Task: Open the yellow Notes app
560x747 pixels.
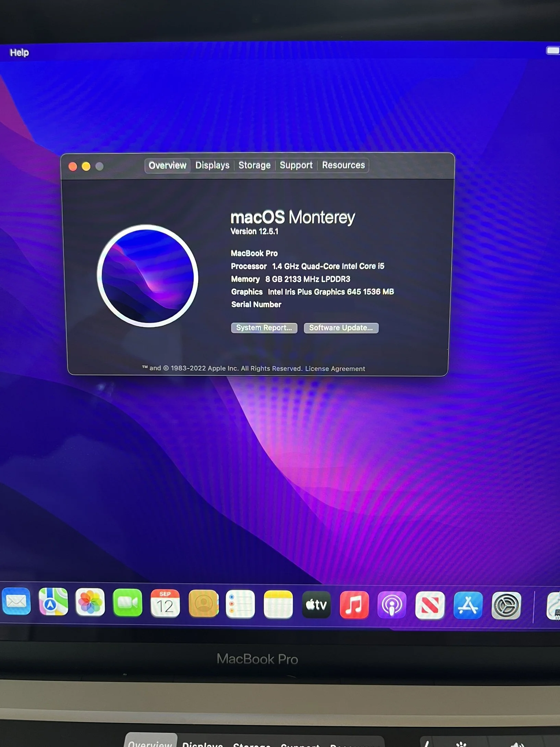Action: click(x=278, y=605)
